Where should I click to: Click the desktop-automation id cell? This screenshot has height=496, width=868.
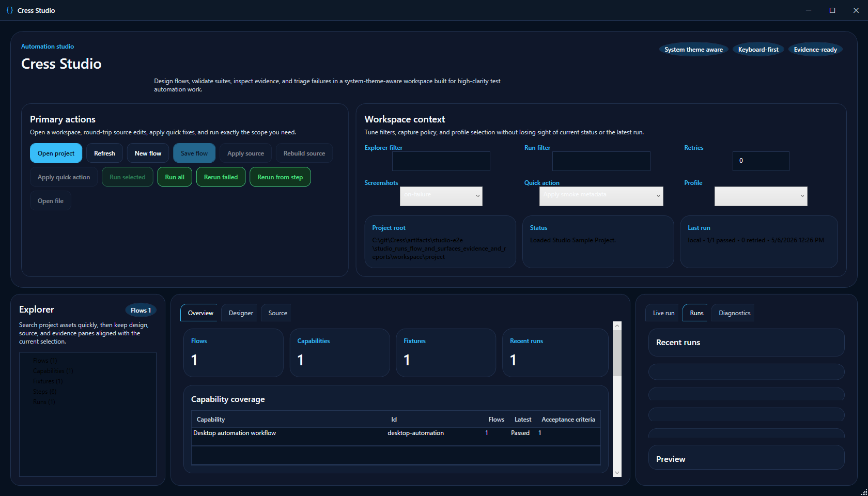416,433
